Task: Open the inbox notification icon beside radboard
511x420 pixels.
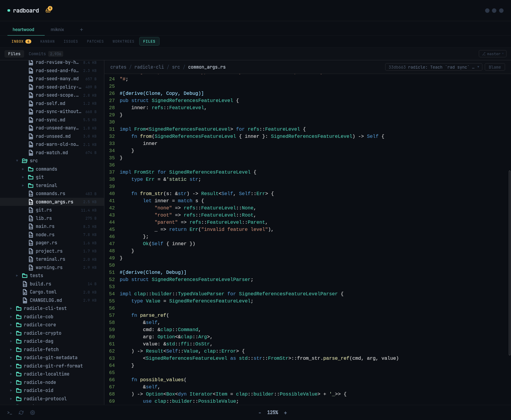Action: point(48,10)
